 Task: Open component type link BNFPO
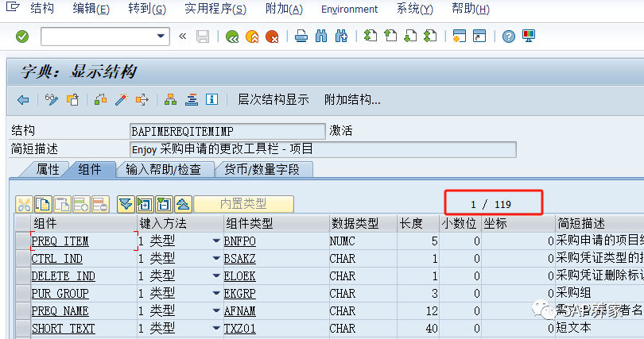point(240,241)
